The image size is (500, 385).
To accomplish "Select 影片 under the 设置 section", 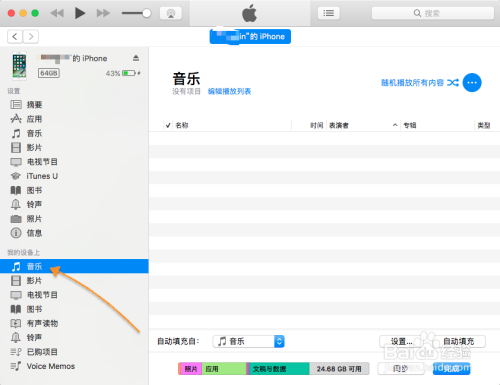I will pos(74,148).
